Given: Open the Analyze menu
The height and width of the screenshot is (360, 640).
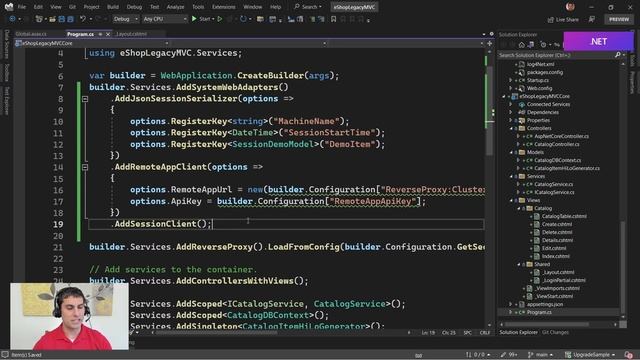Looking at the screenshot, I should click(176, 7).
